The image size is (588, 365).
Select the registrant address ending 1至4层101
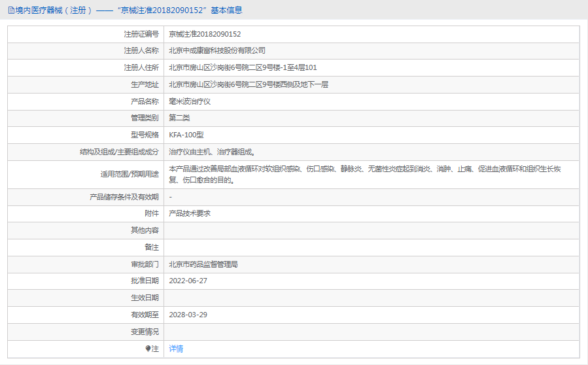click(243, 67)
